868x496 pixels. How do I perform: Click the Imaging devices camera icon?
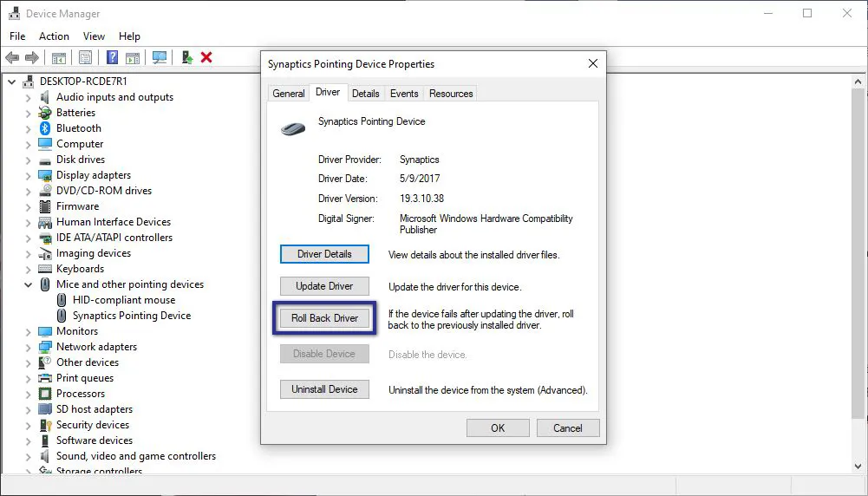pyautogui.click(x=45, y=253)
